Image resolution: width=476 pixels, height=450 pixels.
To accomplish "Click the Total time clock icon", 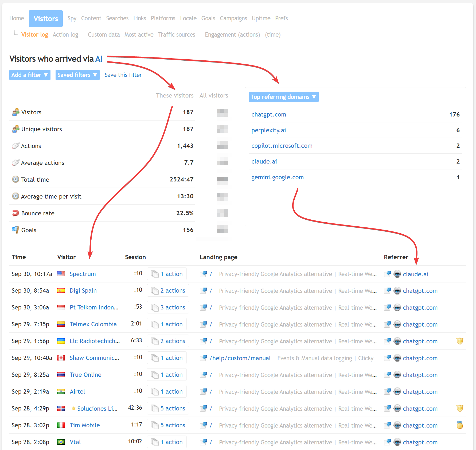I will coord(16,179).
